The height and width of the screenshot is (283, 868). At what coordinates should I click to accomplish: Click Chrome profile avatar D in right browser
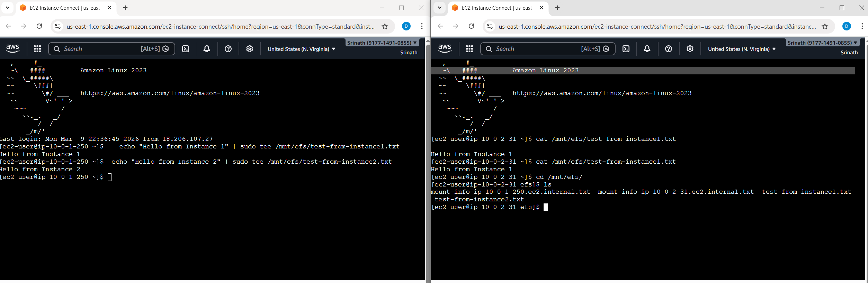(x=847, y=26)
